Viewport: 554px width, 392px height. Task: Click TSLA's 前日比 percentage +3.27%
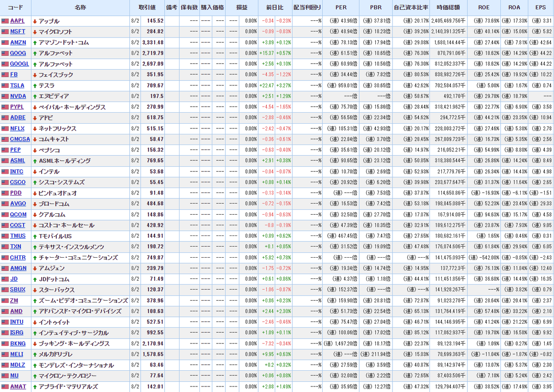(283, 85)
